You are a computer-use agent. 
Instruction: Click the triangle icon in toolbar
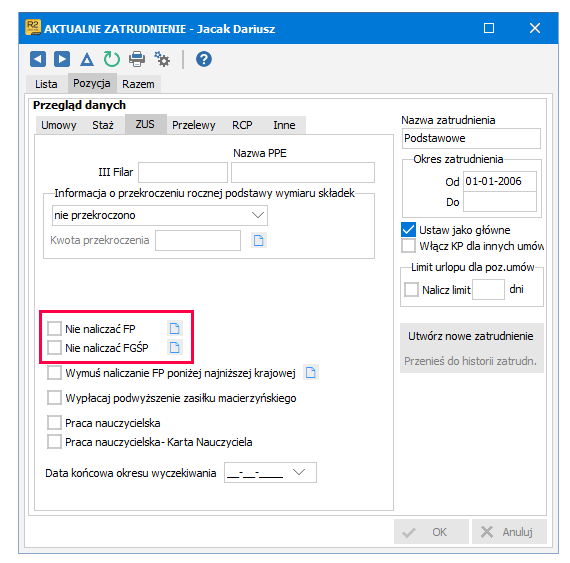[87, 59]
